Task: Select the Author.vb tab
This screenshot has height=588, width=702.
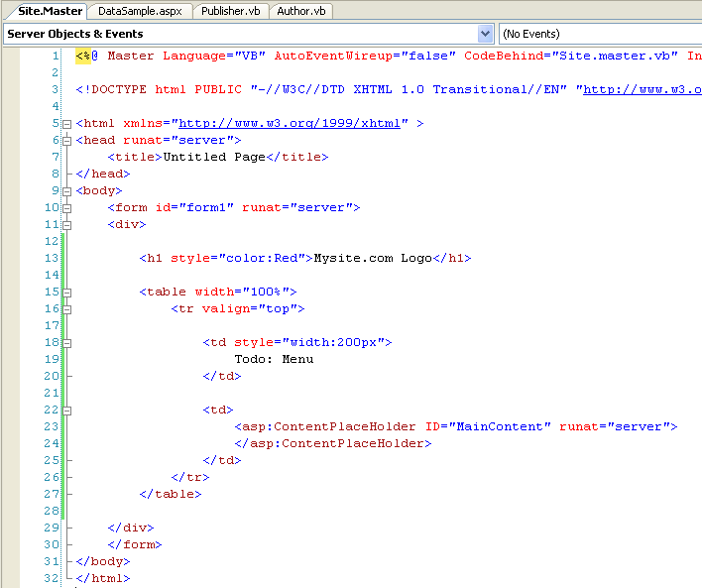Action: (x=301, y=11)
